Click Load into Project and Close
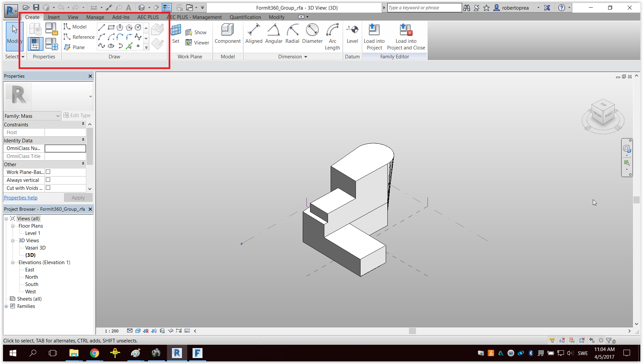This screenshot has height=364, width=643. point(406,35)
